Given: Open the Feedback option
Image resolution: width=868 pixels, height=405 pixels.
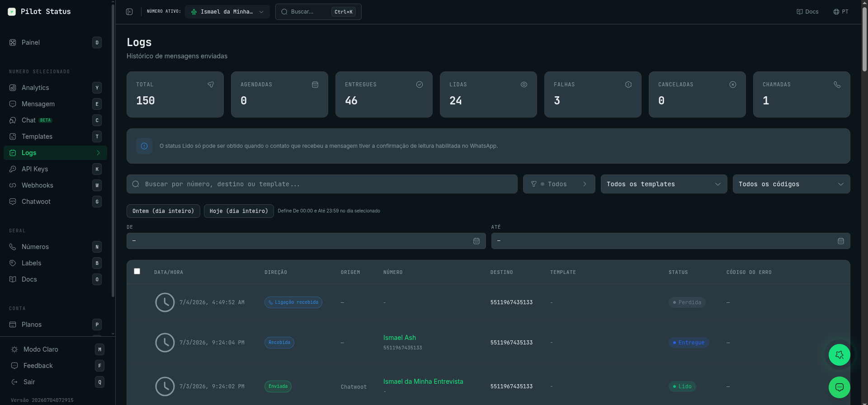Looking at the screenshot, I should pos(57,366).
